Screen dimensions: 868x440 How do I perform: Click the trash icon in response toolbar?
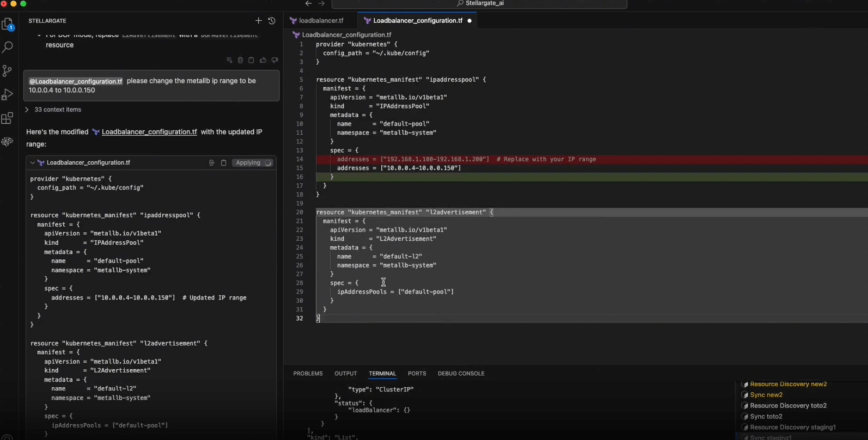(x=240, y=60)
